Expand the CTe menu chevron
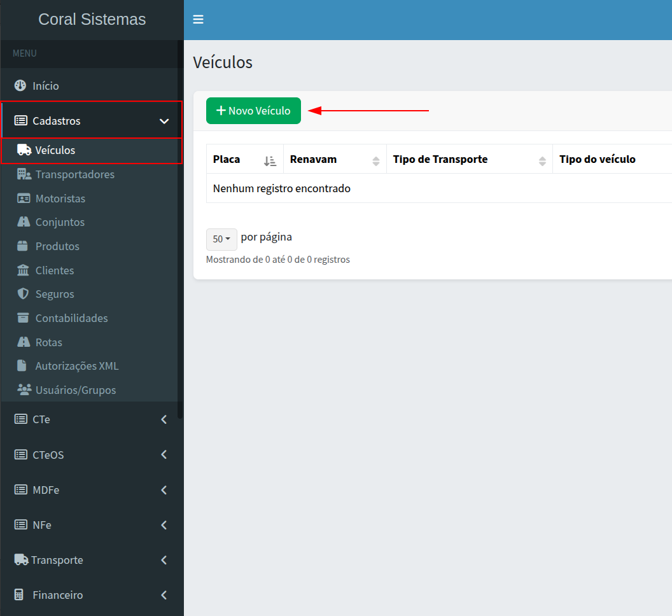Image resolution: width=672 pixels, height=616 pixels. (x=164, y=420)
